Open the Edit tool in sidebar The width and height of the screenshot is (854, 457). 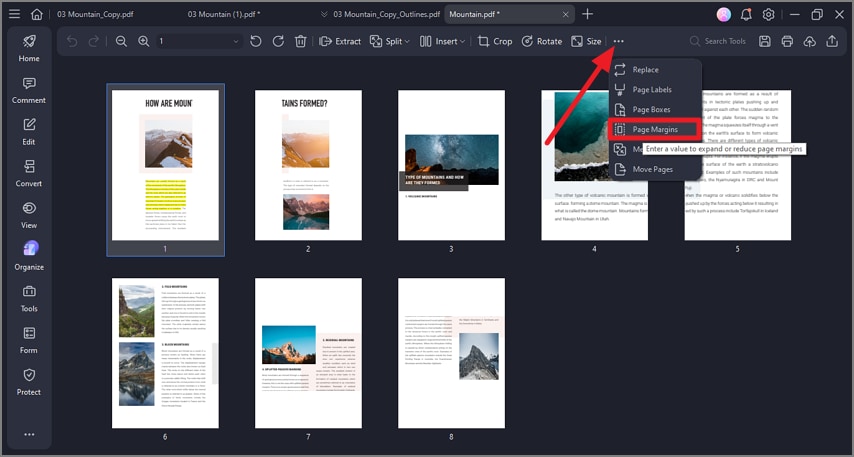[x=29, y=132]
